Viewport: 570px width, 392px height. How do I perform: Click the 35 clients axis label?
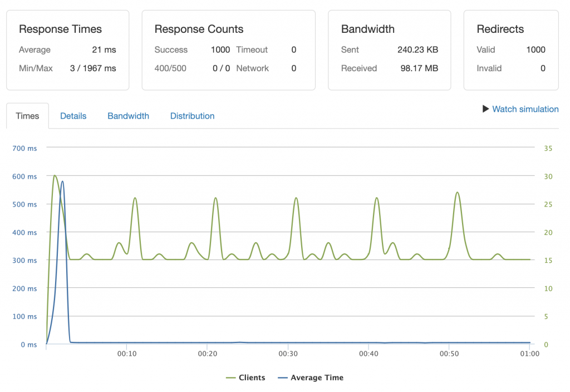[x=548, y=148]
